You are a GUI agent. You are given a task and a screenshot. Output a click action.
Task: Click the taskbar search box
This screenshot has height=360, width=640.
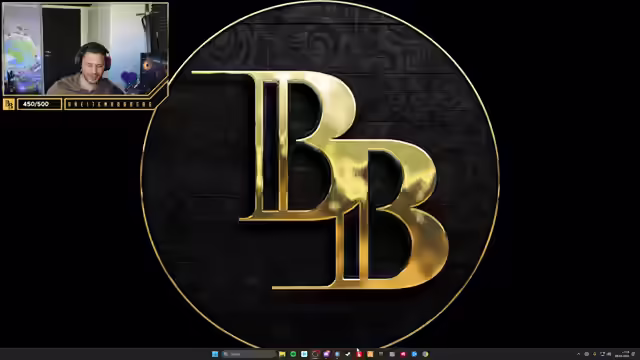pyautogui.click(x=249, y=354)
